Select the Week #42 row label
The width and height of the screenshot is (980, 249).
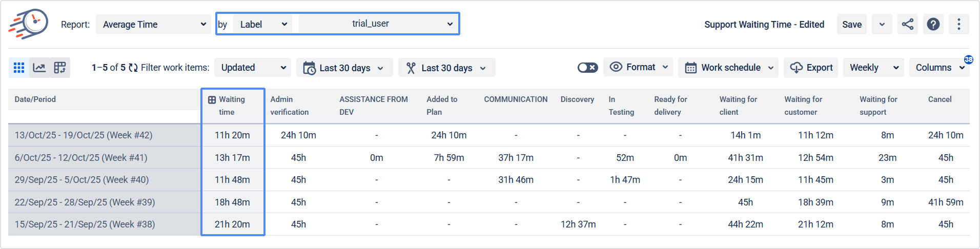(x=84, y=135)
